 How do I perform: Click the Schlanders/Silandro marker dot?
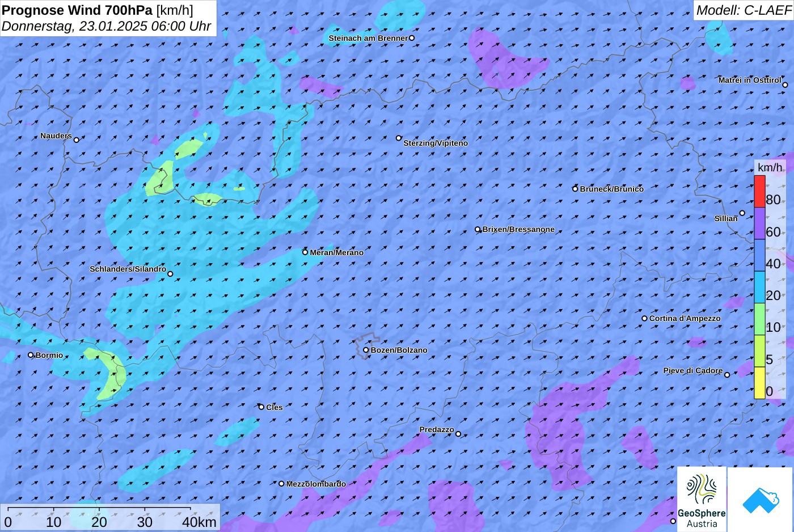[170, 274]
